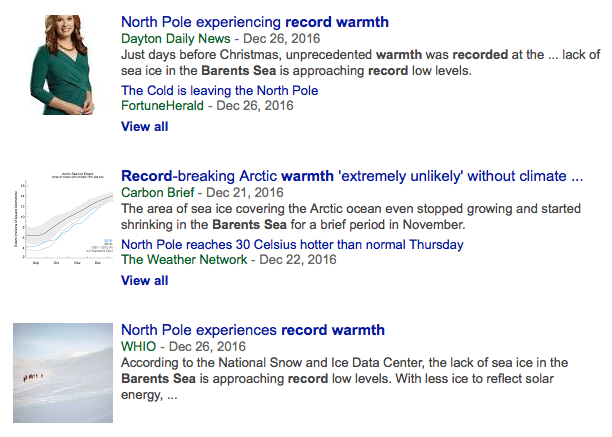Click the Dec 26, 2016 date beside WHIO
612x437 pixels.
pyautogui.click(x=207, y=346)
